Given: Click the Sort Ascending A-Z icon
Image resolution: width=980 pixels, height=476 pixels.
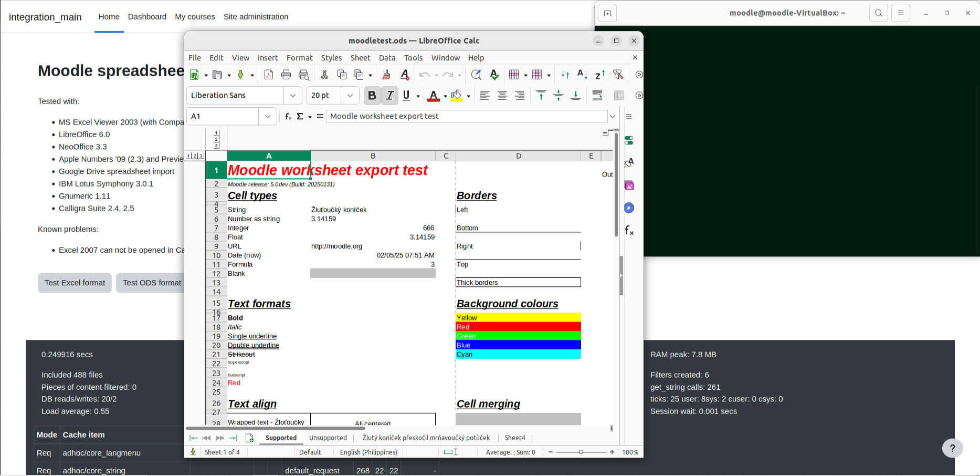Looking at the screenshot, I should (583, 75).
